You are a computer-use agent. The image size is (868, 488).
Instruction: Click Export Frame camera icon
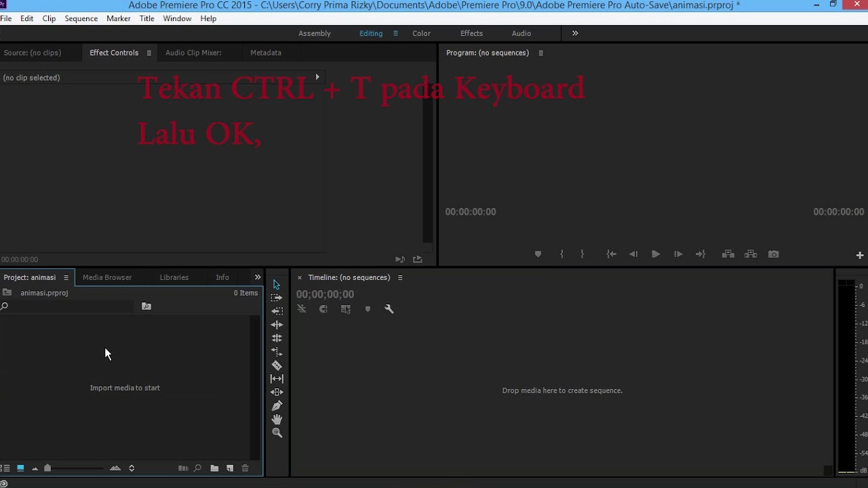pyautogui.click(x=774, y=254)
